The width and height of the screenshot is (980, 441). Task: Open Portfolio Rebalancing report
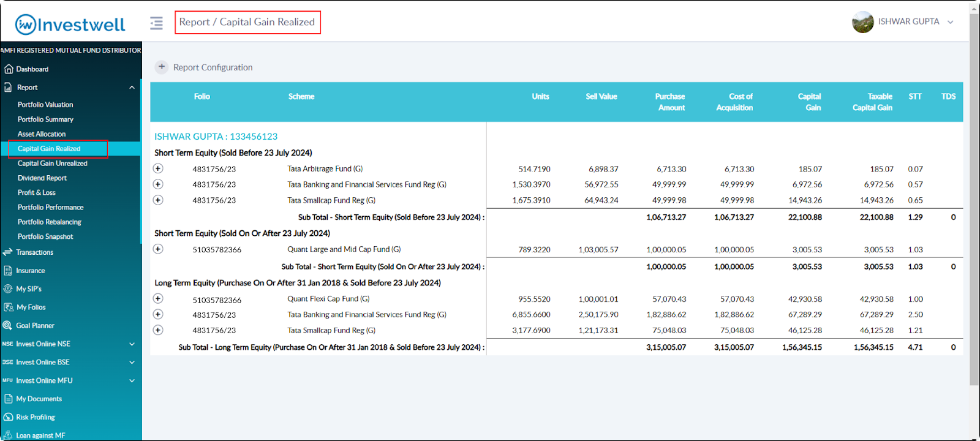tap(50, 222)
